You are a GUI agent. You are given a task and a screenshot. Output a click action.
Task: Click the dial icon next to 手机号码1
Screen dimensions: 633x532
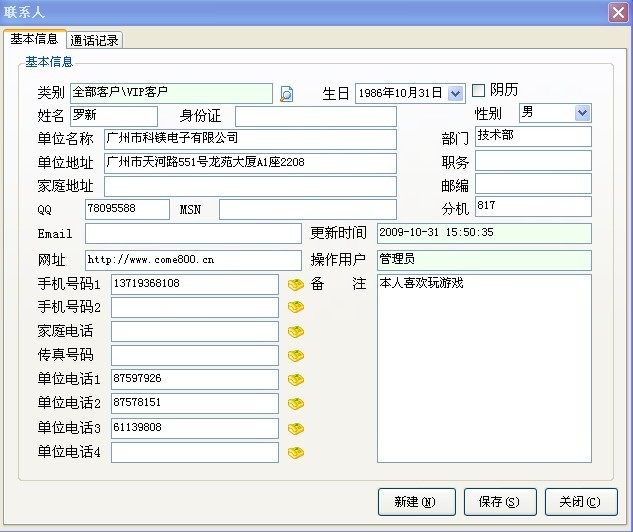[x=295, y=284]
